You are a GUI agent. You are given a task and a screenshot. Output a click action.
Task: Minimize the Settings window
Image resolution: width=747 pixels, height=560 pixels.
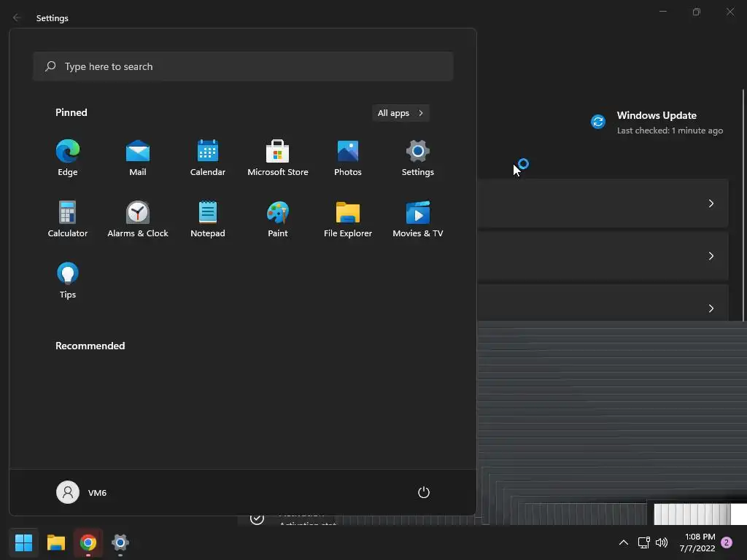click(662, 12)
